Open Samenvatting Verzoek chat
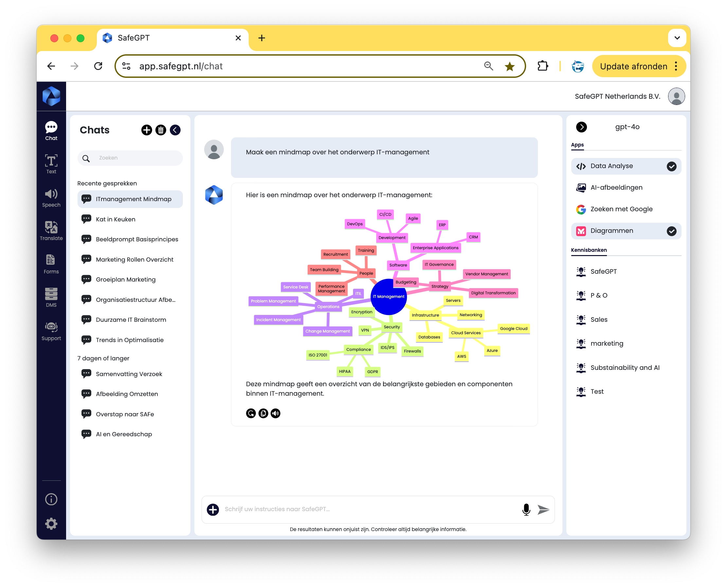Image resolution: width=727 pixels, height=588 pixels. (x=130, y=374)
